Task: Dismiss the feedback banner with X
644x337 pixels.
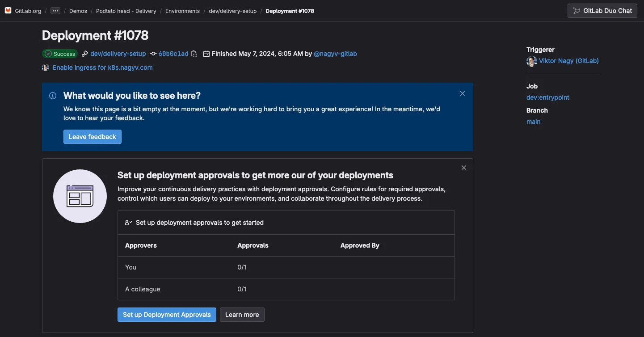Action: tap(463, 93)
